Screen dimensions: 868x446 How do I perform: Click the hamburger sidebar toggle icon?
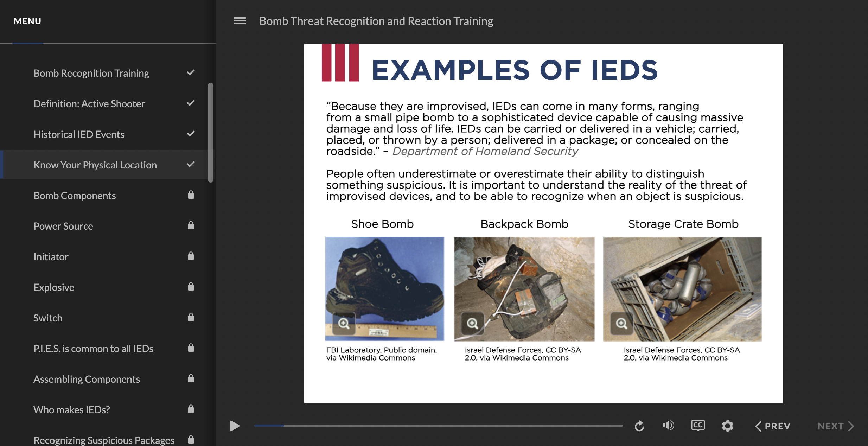(x=240, y=21)
